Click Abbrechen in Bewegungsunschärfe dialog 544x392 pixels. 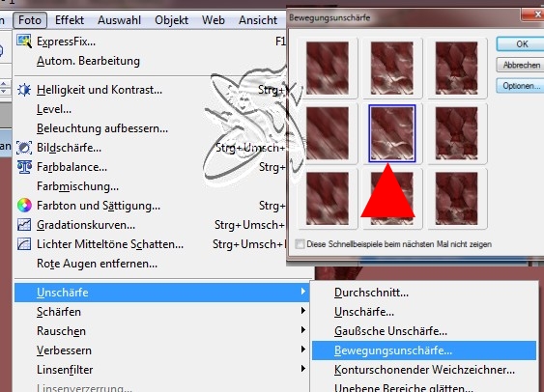click(521, 65)
